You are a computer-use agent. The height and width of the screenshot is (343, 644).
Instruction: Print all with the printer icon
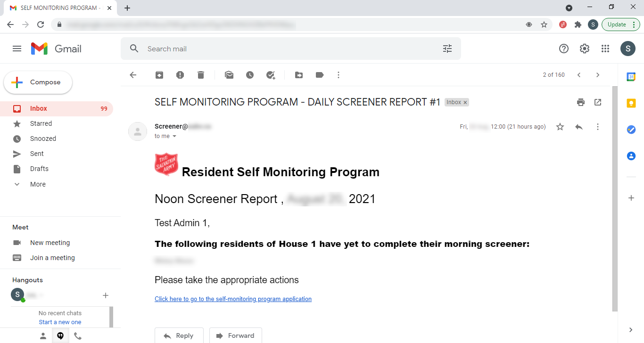tap(581, 102)
